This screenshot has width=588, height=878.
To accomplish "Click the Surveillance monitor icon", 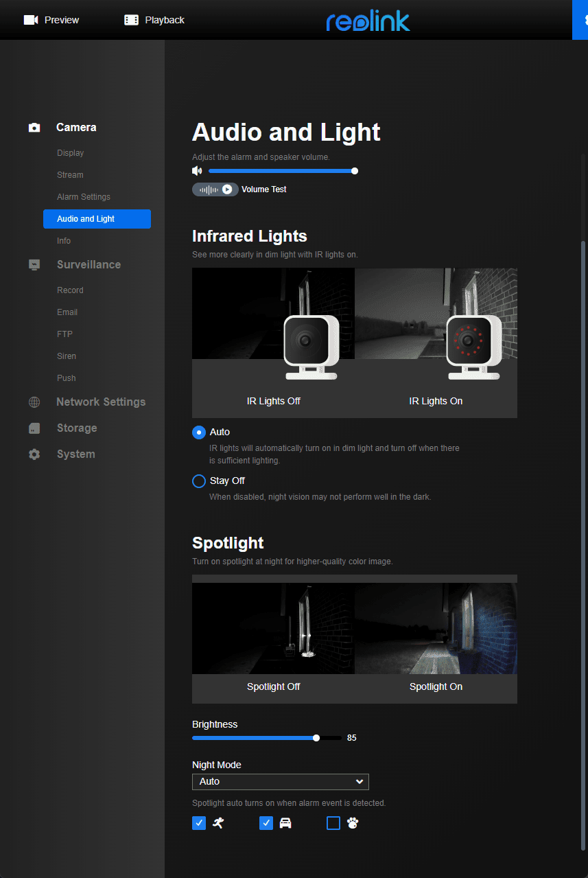I will (x=34, y=265).
